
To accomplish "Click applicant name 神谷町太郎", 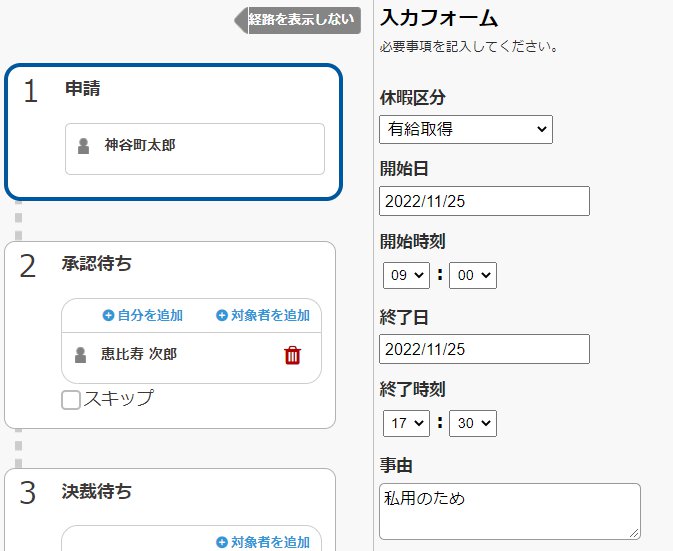I will click(x=140, y=145).
